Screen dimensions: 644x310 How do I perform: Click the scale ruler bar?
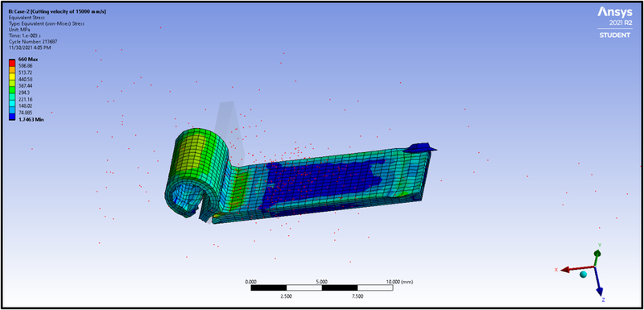[x=321, y=287]
